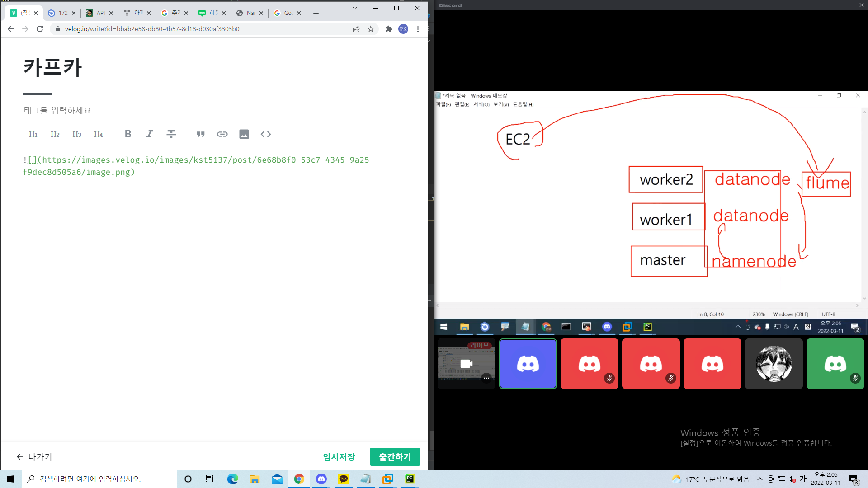The height and width of the screenshot is (488, 868).
Task: Click the 나가기 exit link
Action: (34, 457)
